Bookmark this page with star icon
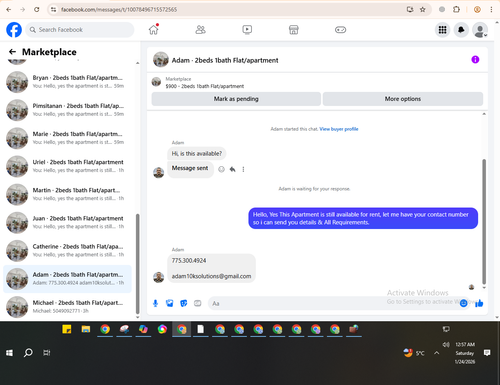The height and width of the screenshot is (385, 500). coord(423,9)
